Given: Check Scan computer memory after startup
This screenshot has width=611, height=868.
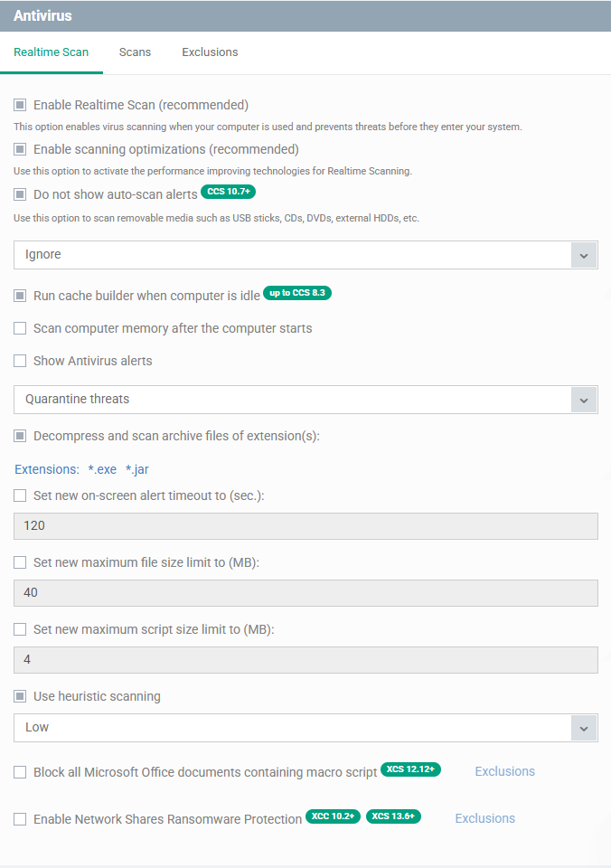Looking at the screenshot, I should coord(20,328).
